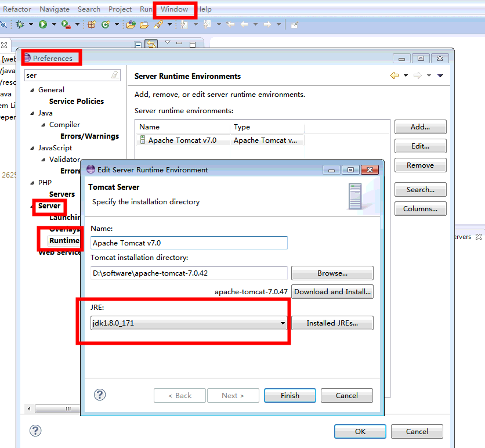485x448 pixels.
Task: Click the Remove button
Action: point(421,165)
